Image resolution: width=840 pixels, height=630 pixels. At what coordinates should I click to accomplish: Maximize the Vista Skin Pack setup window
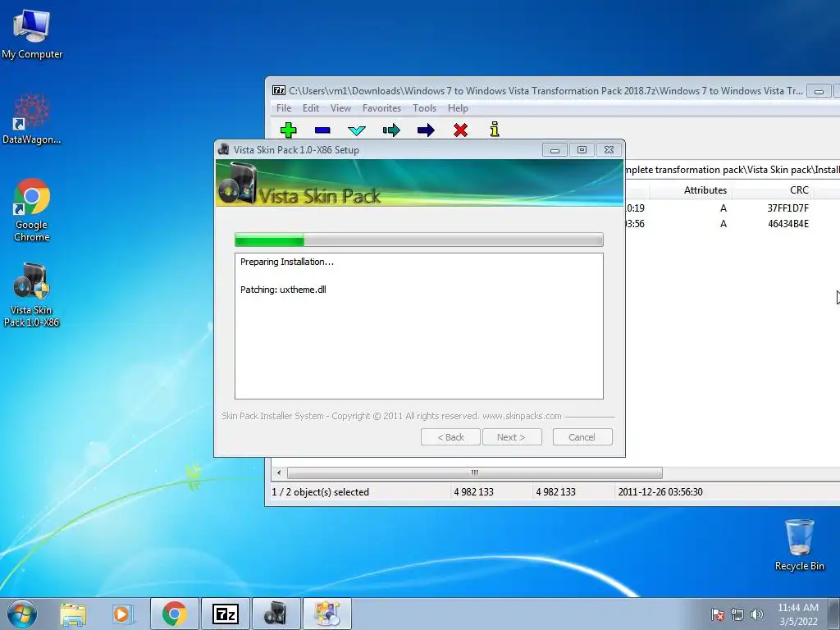(582, 150)
